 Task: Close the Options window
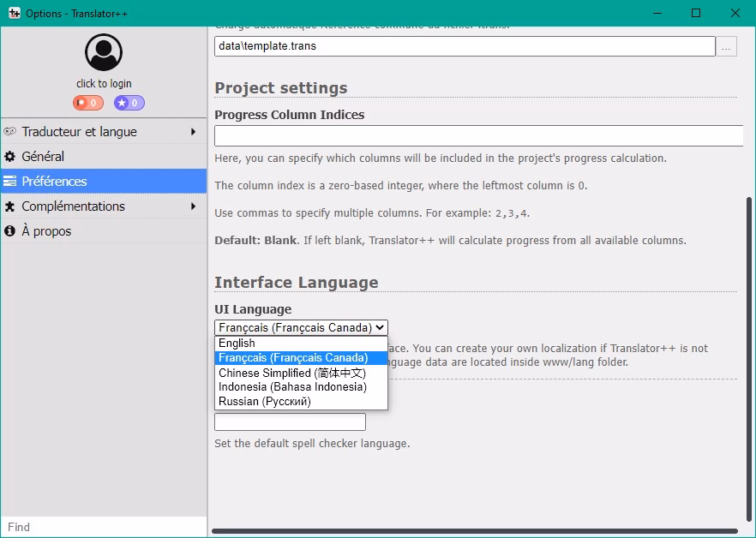click(x=735, y=13)
